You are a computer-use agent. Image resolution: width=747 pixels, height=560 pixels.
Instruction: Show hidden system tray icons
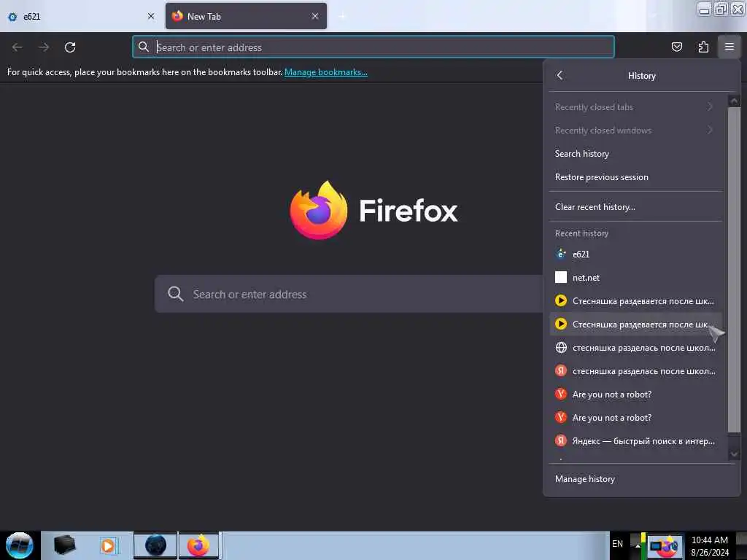coord(638,545)
